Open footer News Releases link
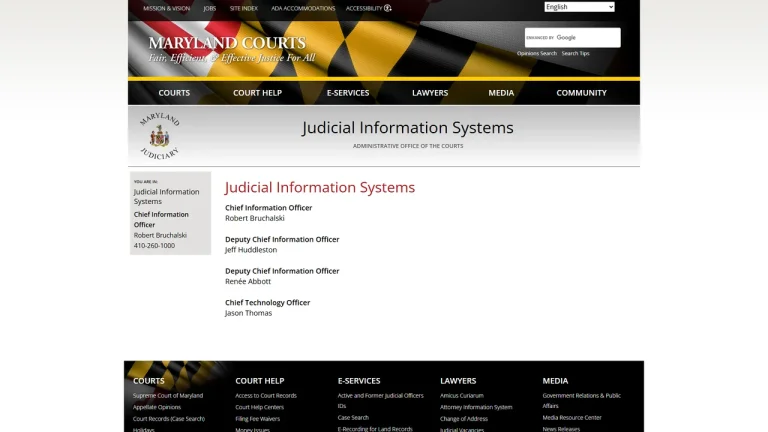The image size is (768, 432). point(561,429)
